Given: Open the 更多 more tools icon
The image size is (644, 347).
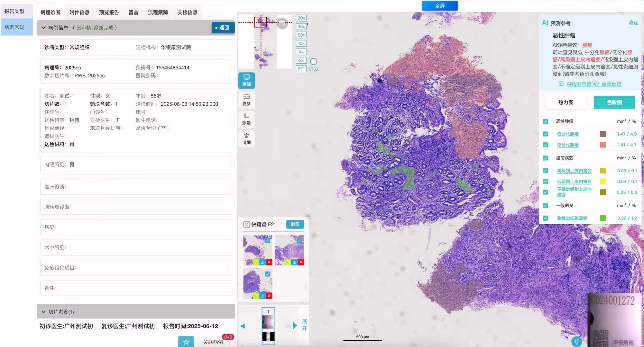Looking at the screenshot, I should pos(246,100).
